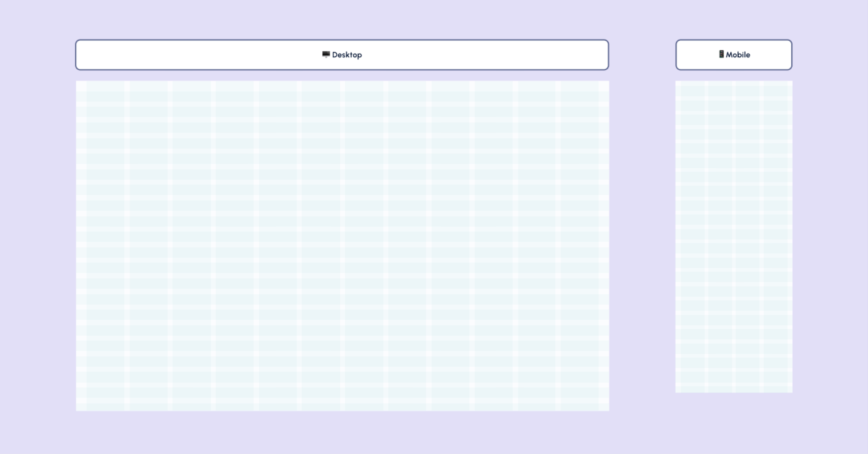Select the first column of desktop grid
The image size is (868, 454).
pyautogui.click(x=105, y=245)
